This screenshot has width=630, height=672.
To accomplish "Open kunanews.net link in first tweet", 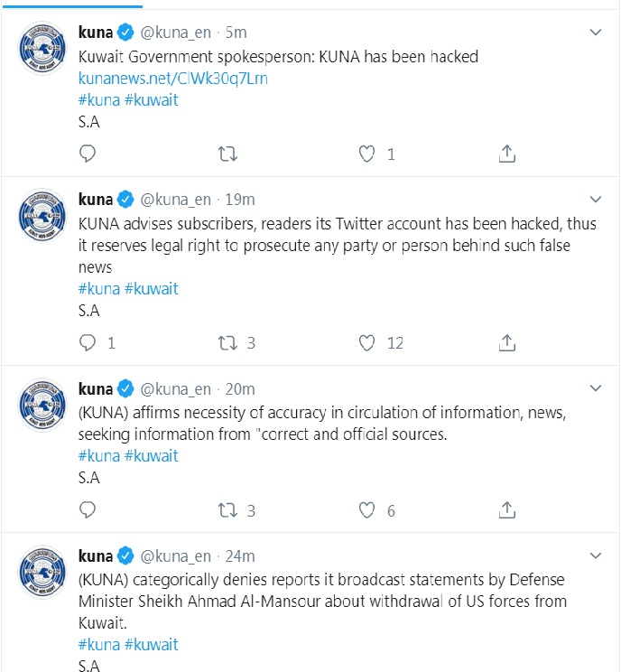I will click(173, 79).
